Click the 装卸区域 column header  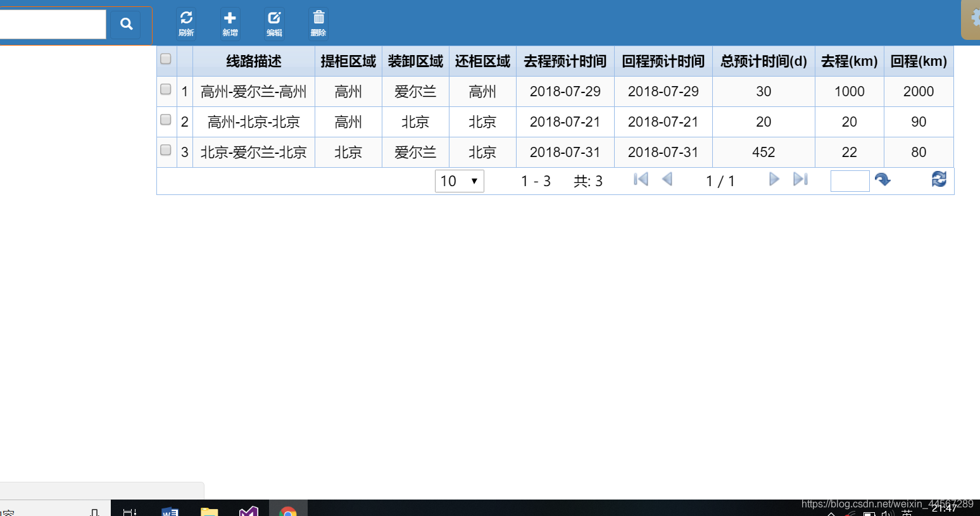point(415,61)
